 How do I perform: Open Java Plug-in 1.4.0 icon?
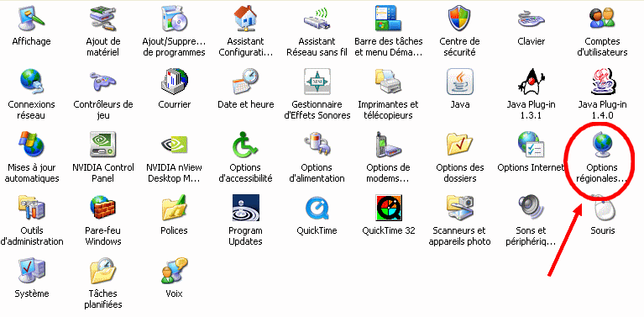pyautogui.click(x=602, y=82)
